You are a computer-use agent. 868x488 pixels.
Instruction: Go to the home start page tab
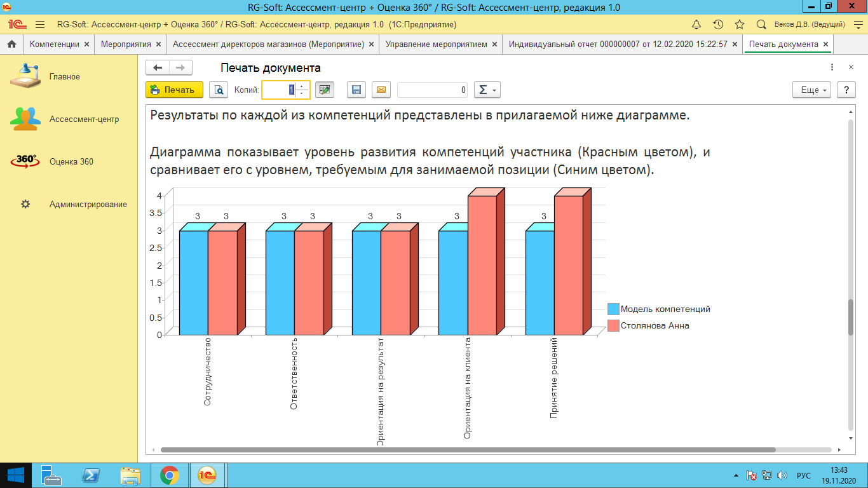pos(11,44)
